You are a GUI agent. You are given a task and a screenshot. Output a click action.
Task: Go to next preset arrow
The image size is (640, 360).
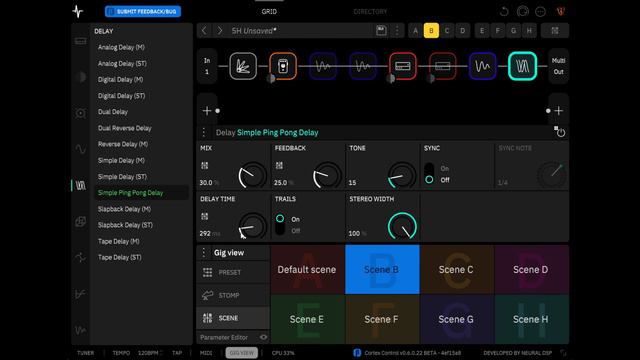click(x=220, y=31)
